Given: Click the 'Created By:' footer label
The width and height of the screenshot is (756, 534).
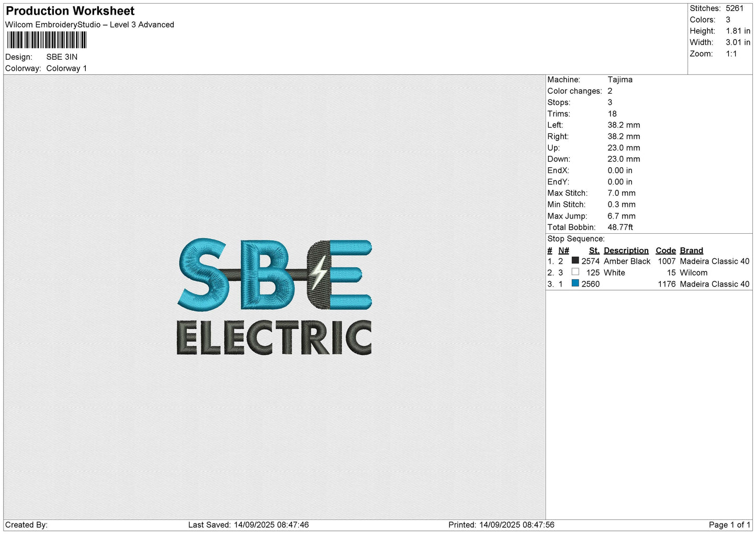Looking at the screenshot, I should click(x=26, y=525).
